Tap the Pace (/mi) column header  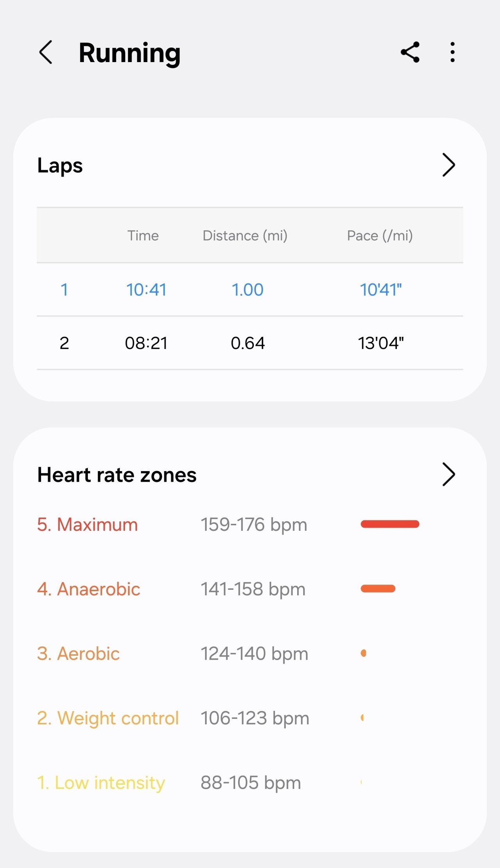tap(380, 236)
